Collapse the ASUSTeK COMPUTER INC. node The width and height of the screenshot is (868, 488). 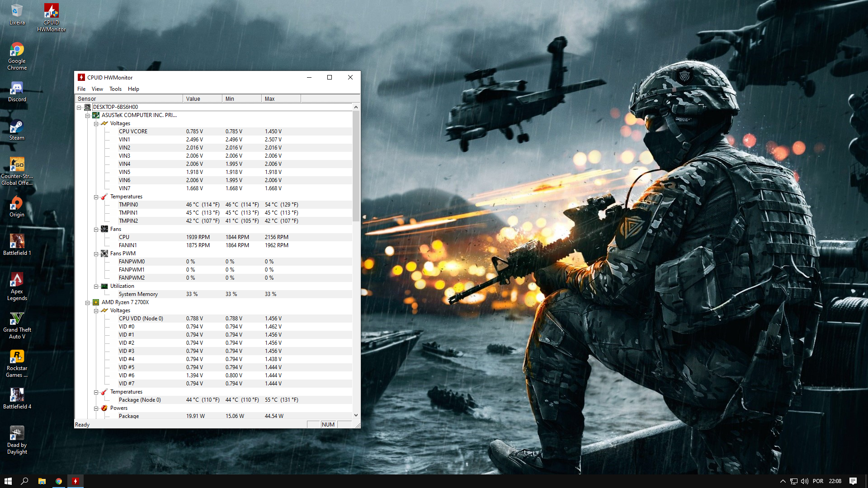[x=88, y=116]
